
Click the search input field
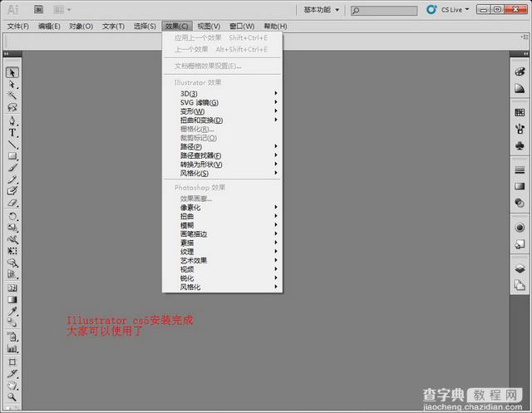384,11
